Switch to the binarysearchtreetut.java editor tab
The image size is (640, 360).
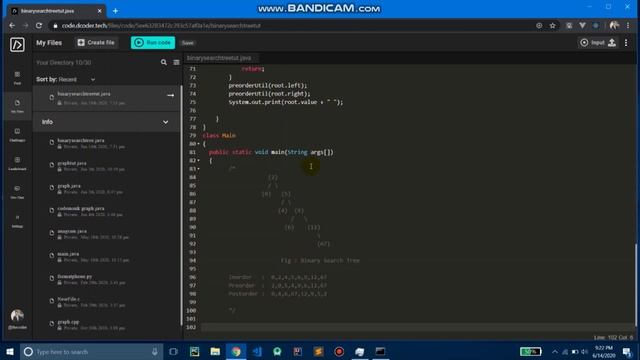pos(219,58)
